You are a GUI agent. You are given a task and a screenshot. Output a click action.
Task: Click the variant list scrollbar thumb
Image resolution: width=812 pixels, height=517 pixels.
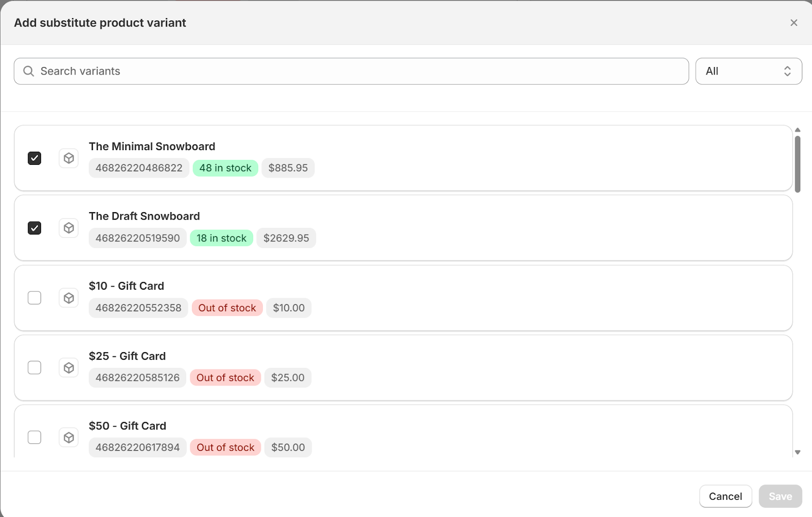pos(797,164)
